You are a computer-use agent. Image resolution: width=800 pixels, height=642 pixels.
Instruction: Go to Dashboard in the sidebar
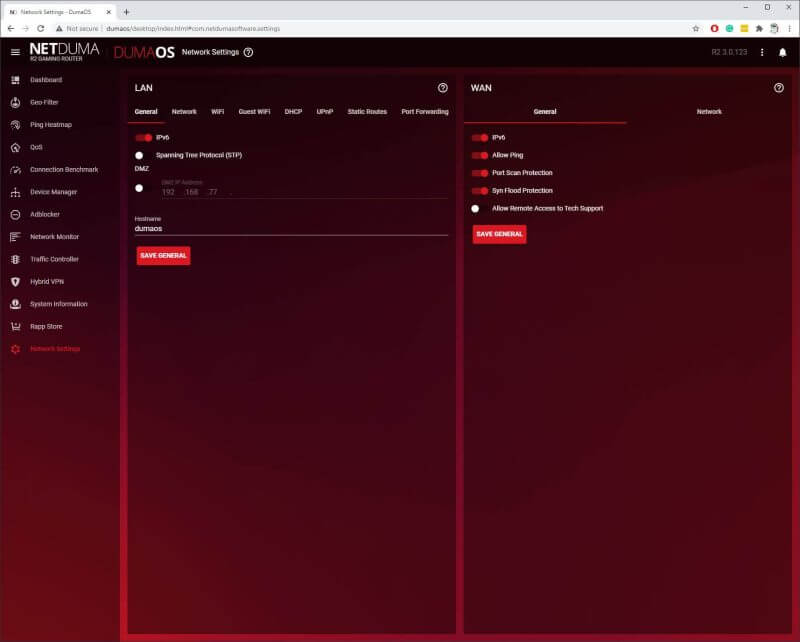46,80
